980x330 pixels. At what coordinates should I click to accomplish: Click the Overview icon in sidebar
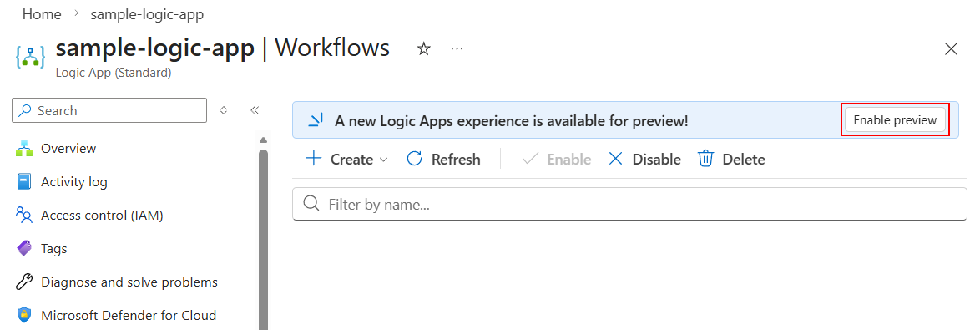click(x=23, y=148)
